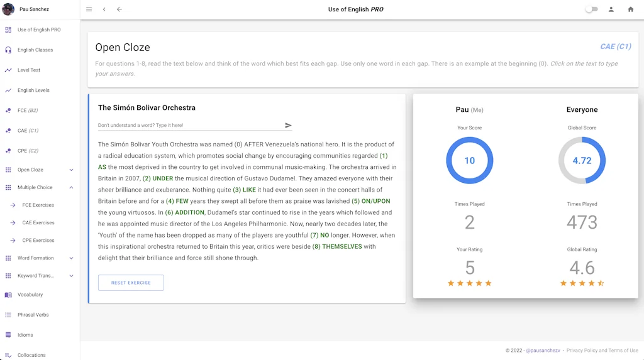Expand the Word Formation submenu chevron
644x360 pixels.
point(71,258)
